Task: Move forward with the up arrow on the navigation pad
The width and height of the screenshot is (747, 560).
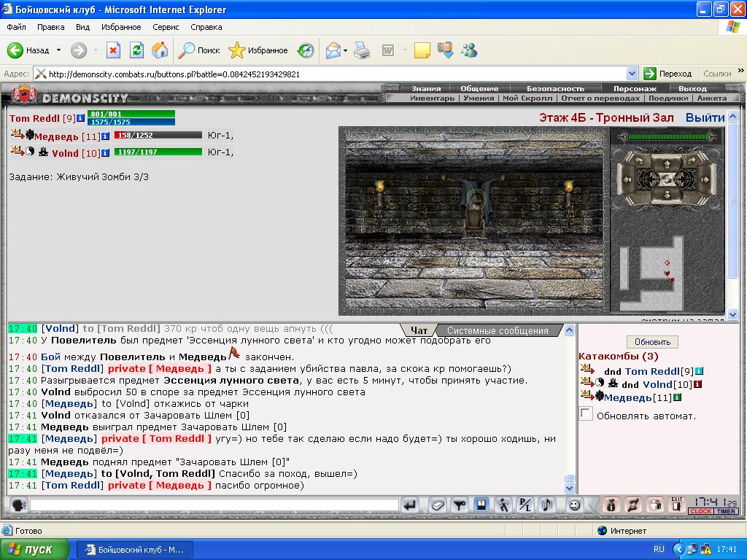Action: tap(667, 164)
